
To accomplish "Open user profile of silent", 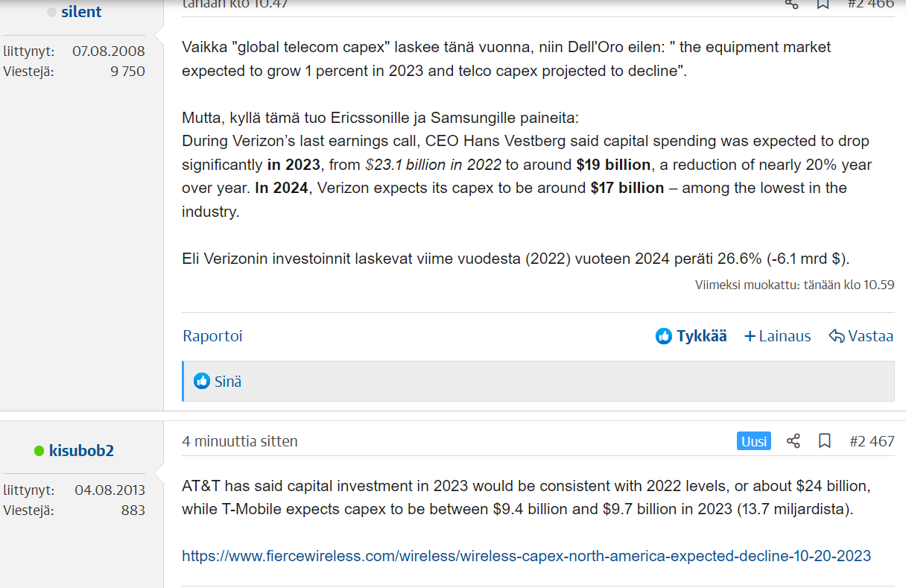I will (x=81, y=12).
